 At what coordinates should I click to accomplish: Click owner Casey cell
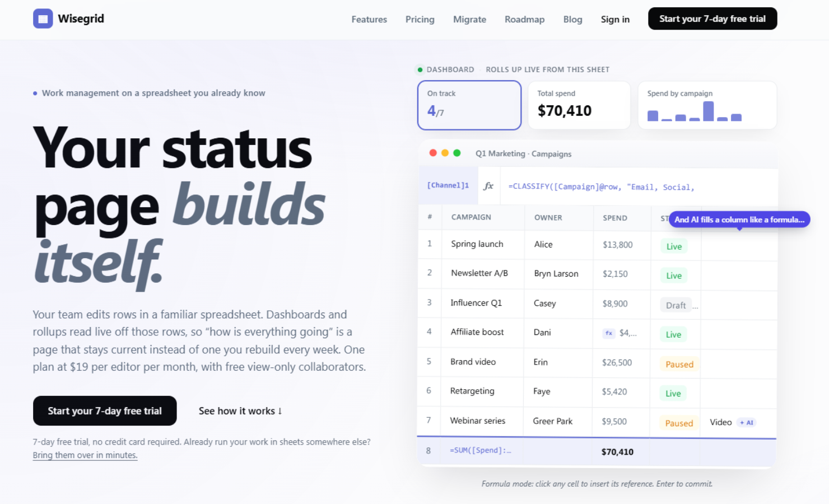pos(558,304)
